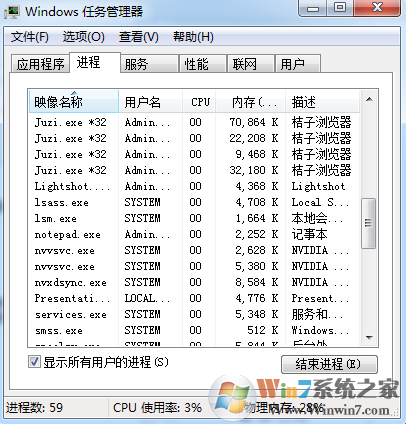Select the Juzi.exe process using 32,180 K
Screen dimensions: 406x424
[x=194, y=170]
